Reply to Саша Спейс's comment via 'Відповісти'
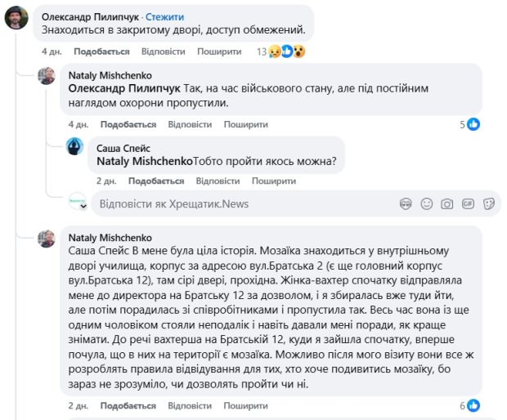507x420 pixels. (x=218, y=181)
